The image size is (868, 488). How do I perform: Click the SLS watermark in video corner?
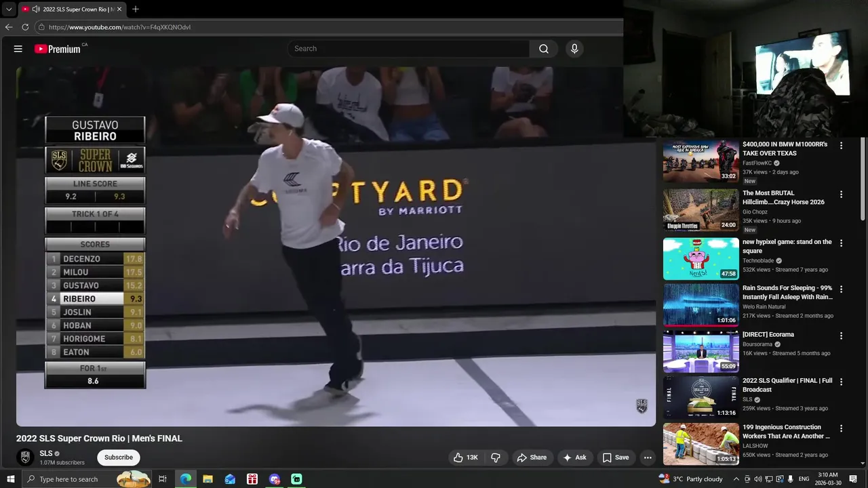tap(642, 406)
